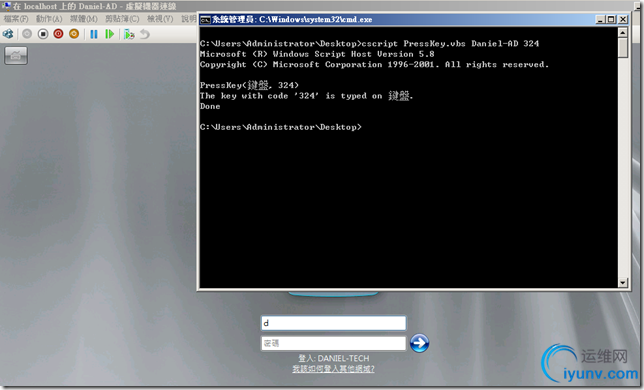644x390 pixels.
Task: Turn off the virtual machine
Action: point(43,34)
